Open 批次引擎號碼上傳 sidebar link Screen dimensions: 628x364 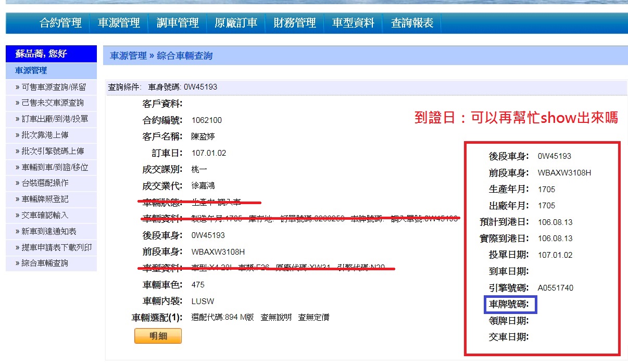pos(52,151)
